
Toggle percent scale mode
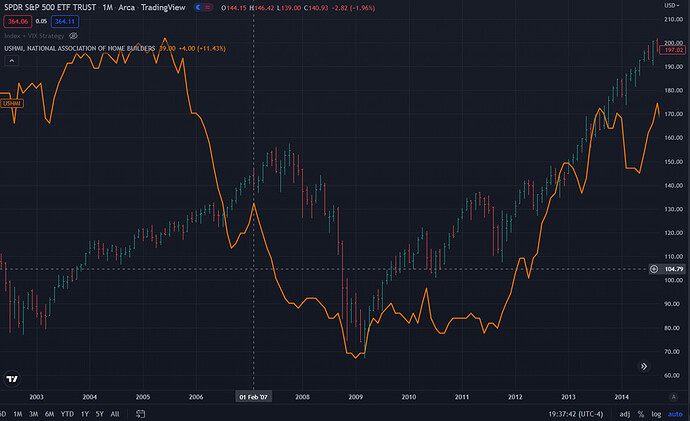(x=641, y=414)
